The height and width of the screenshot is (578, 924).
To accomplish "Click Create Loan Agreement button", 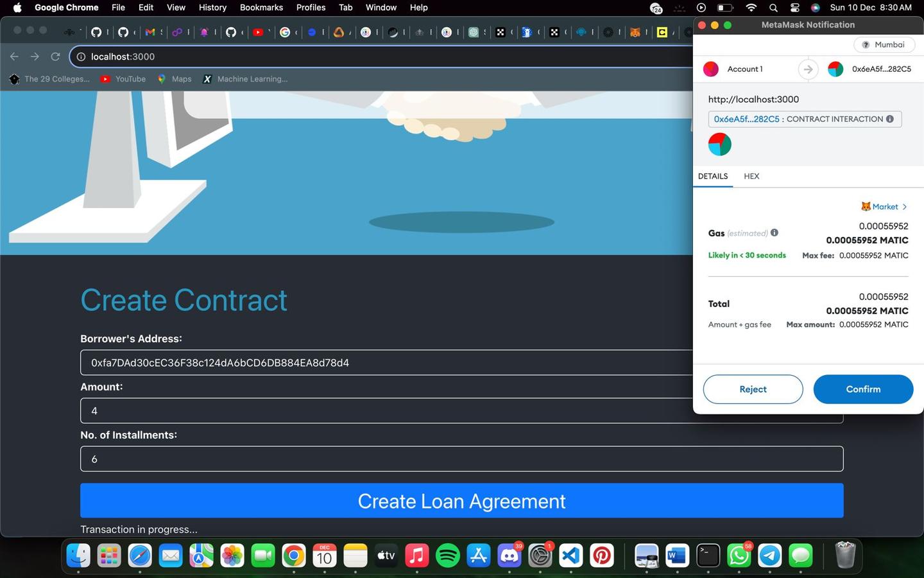I will coord(461,501).
